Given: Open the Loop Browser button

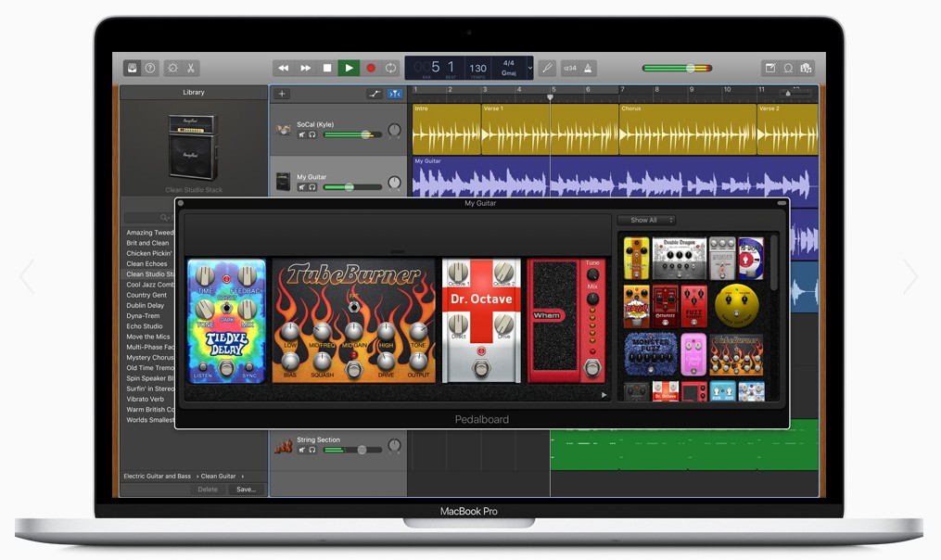Looking at the screenshot, I should click(x=788, y=68).
